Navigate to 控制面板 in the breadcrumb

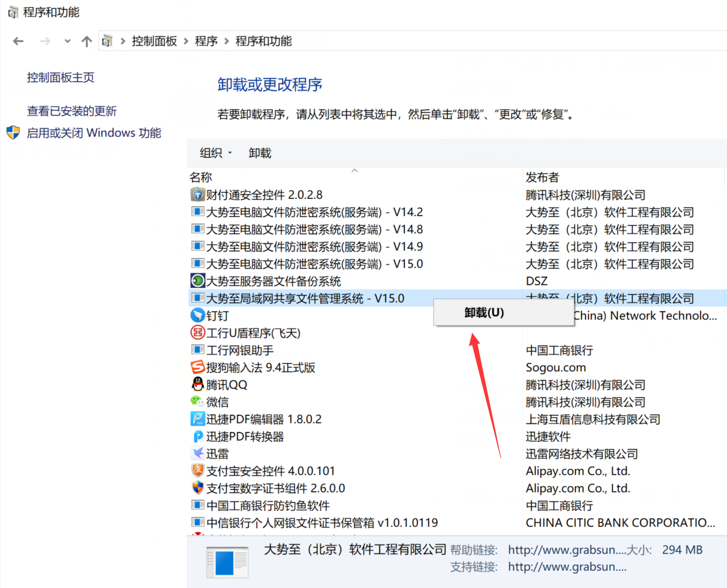tap(154, 41)
